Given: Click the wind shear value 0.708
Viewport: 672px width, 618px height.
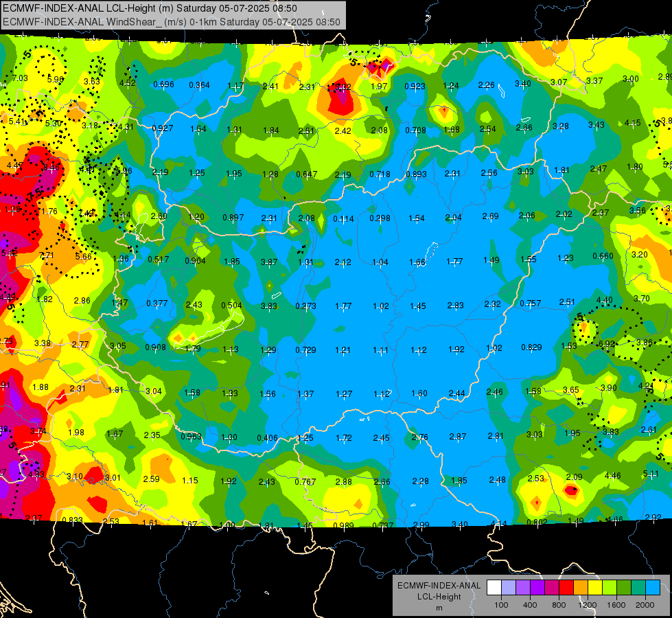Looking at the screenshot, I should pyautogui.click(x=416, y=130).
